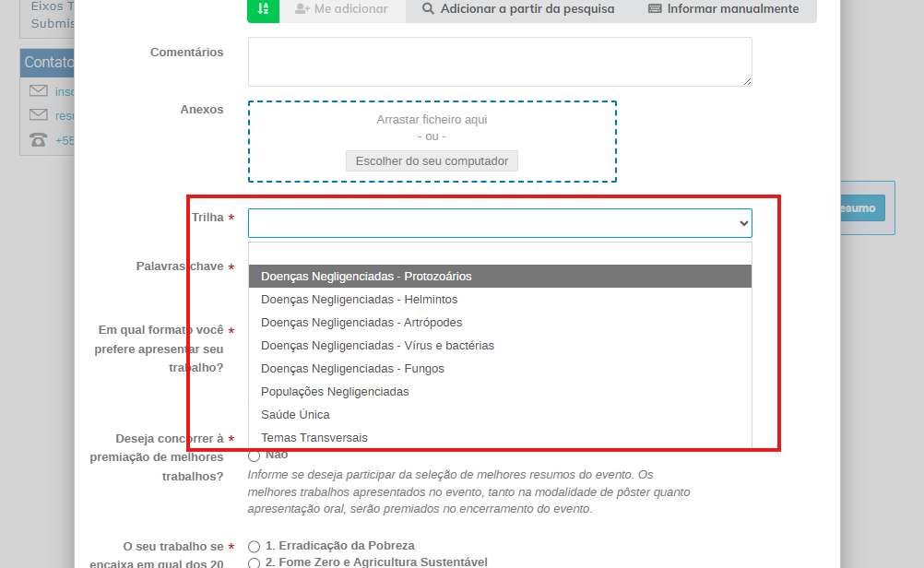Click the keyboard icon for Informar manualmente
The width and height of the screenshot is (924, 568).
coord(655,9)
